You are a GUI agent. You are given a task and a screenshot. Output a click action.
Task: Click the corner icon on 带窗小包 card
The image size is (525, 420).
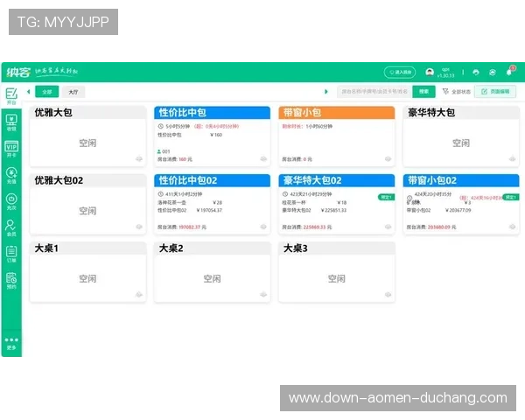388,158
